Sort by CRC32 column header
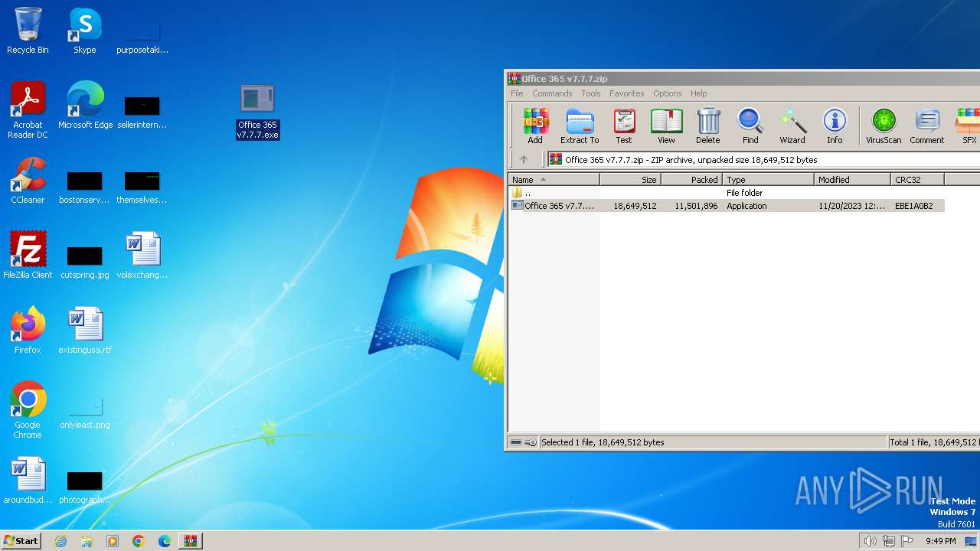The height and width of the screenshot is (551, 980). [x=917, y=180]
